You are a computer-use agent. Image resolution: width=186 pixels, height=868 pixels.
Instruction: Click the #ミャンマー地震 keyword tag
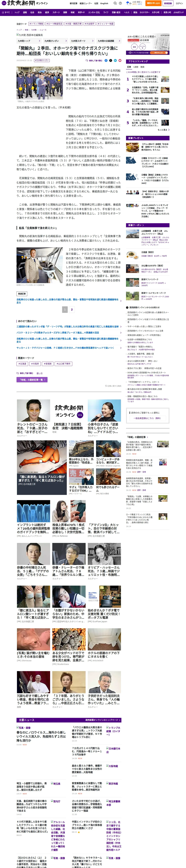106,24
